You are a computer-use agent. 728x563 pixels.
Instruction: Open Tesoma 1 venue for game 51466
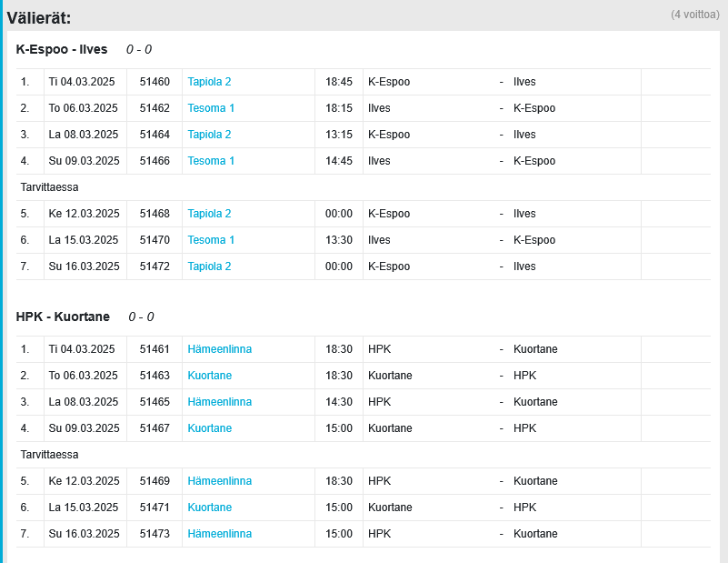(211, 161)
